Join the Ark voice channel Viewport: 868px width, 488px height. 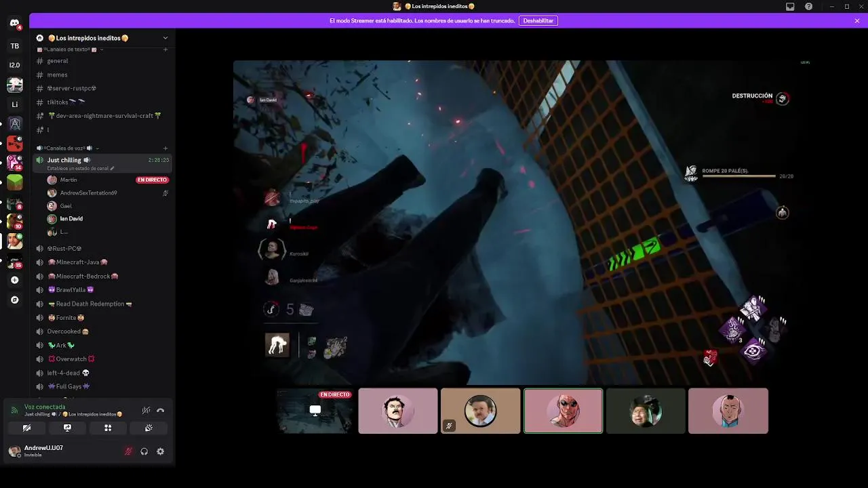point(102,346)
